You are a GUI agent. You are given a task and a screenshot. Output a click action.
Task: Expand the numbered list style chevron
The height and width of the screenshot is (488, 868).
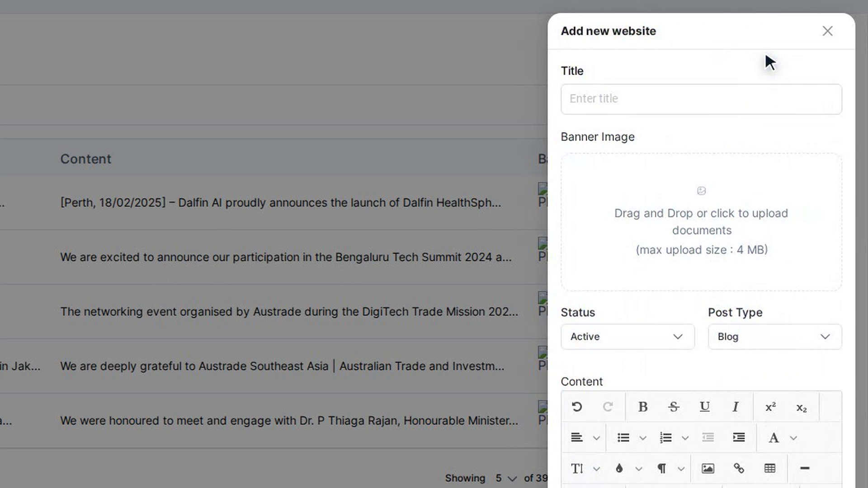tap(685, 438)
